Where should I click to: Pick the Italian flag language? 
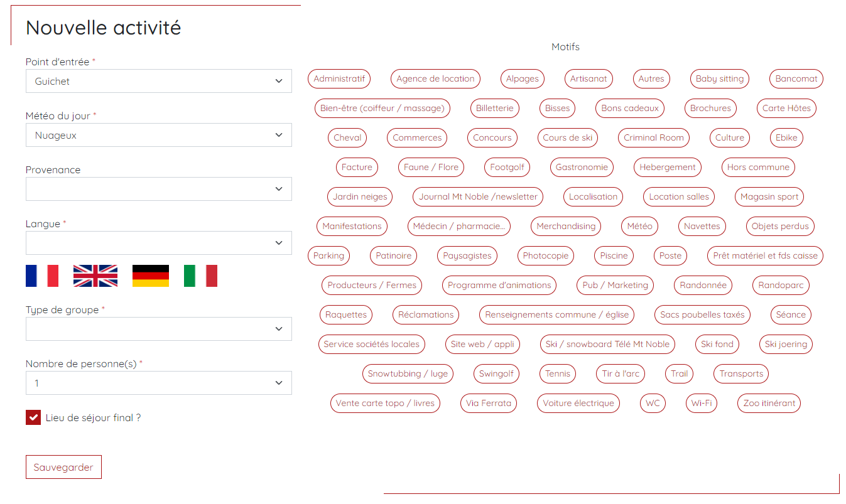click(x=202, y=275)
